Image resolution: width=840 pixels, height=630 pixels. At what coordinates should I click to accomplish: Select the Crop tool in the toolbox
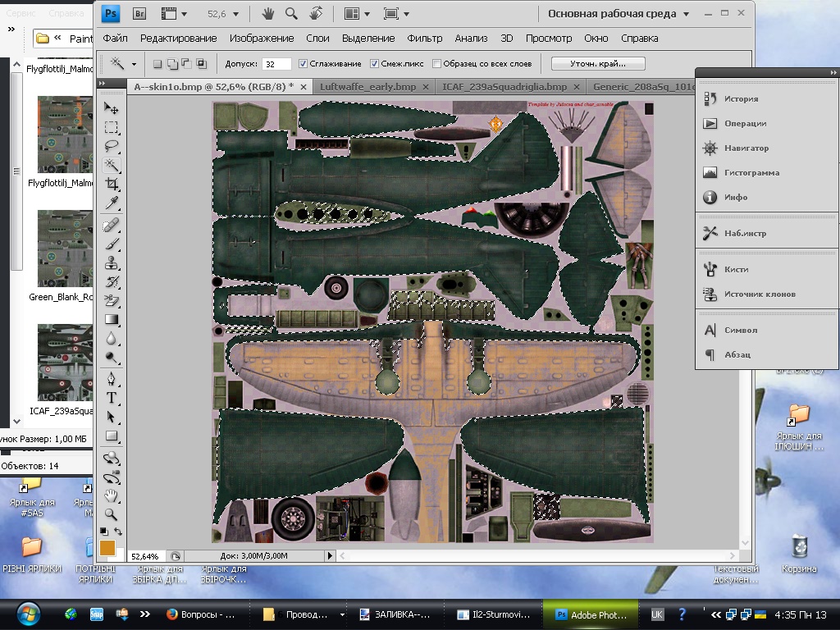[112, 185]
